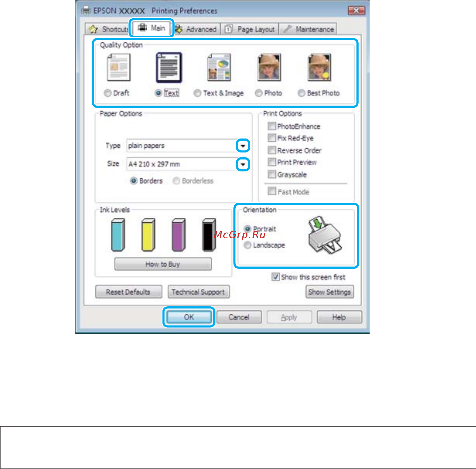The image size is (476, 469).
Task: Click the Text & Image quality icon
Action: (x=219, y=67)
